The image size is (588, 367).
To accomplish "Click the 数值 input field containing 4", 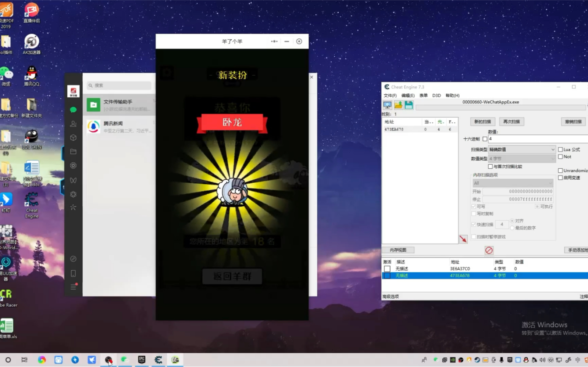I will coord(538,139).
